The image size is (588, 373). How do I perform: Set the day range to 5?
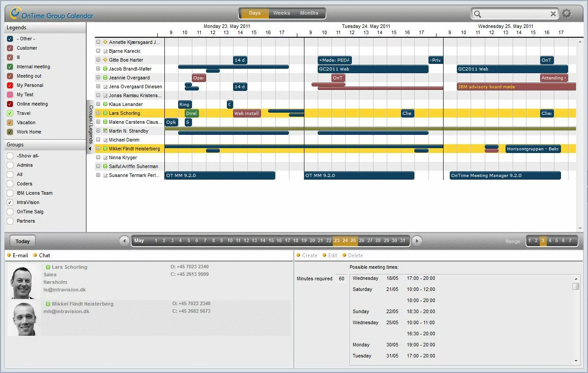pyautogui.click(x=557, y=241)
